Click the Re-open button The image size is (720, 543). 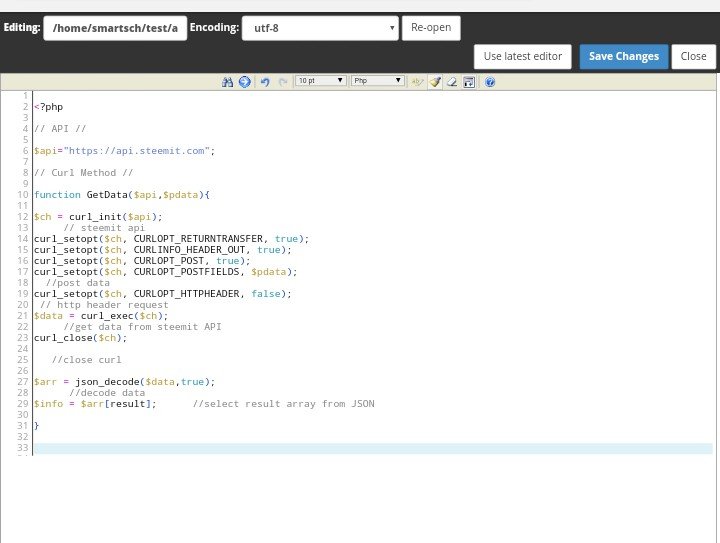click(431, 28)
